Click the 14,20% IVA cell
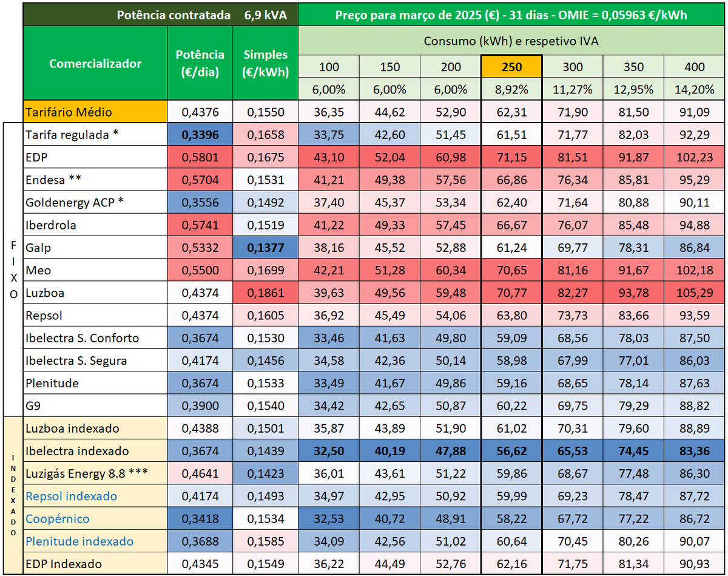Image resolution: width=728 pixels, height=576 pixels. (694, 90)
